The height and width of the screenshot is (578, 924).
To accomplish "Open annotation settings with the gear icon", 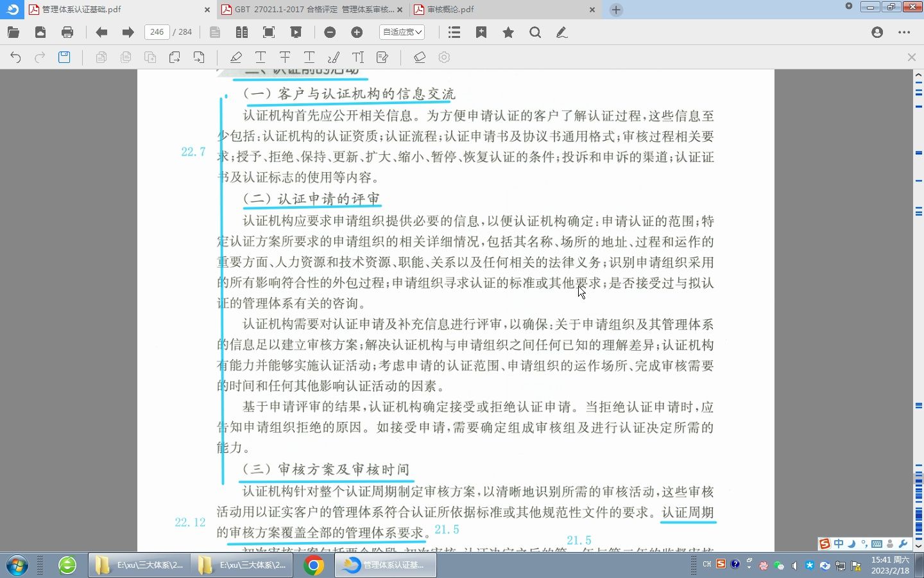I will (444, 57).
